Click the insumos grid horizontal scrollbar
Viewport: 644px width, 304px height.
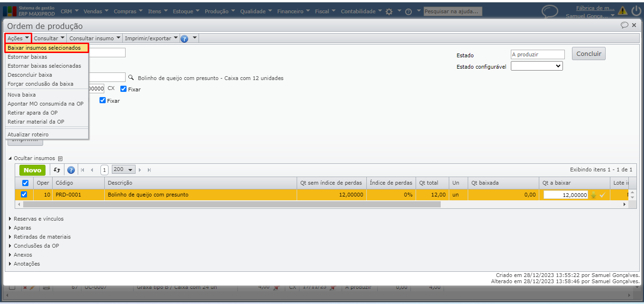tap(232, 205)
